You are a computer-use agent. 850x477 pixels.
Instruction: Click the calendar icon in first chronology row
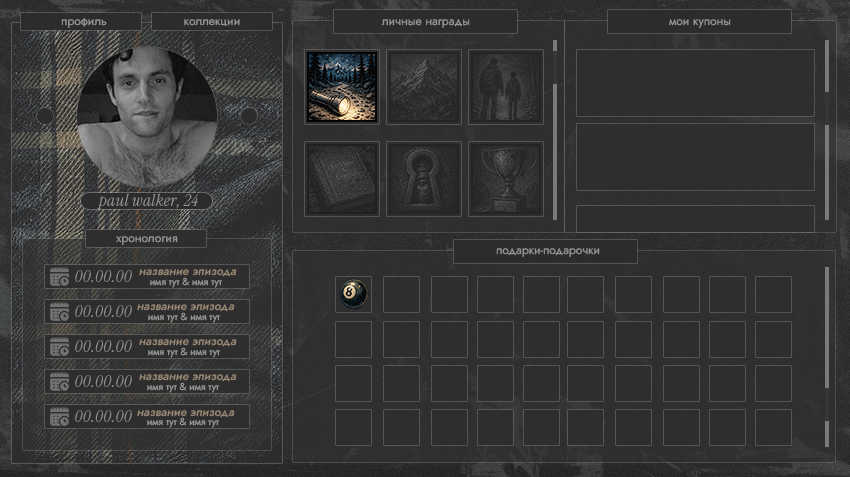tap(59, 276)
